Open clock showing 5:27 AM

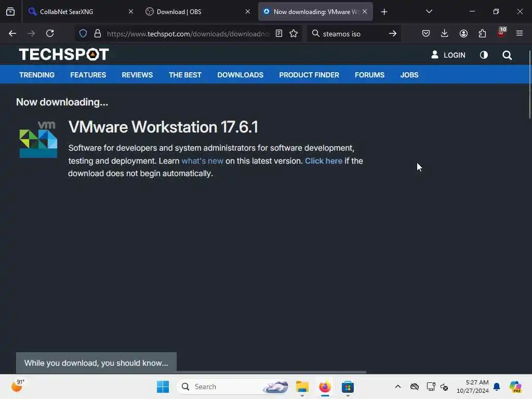coord(473,387)
